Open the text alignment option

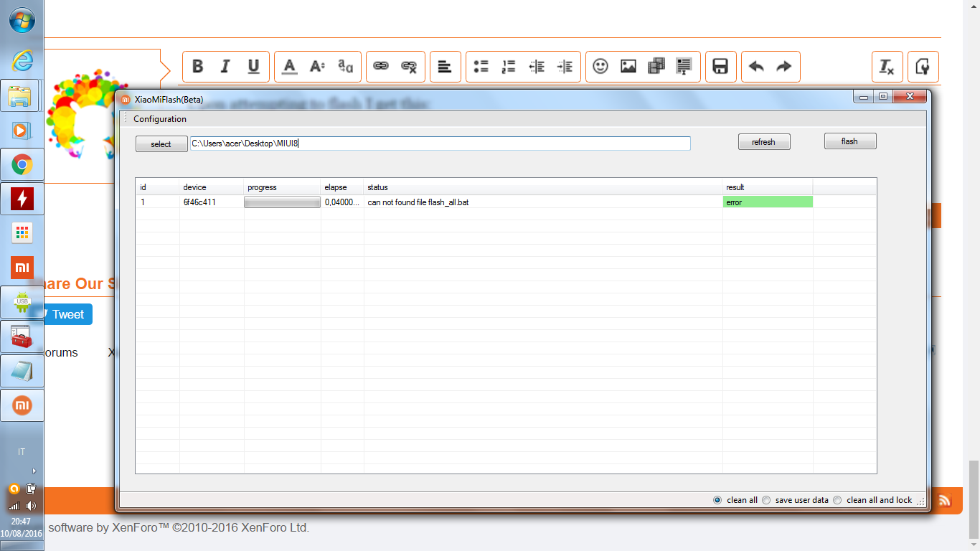coord(445,67)
